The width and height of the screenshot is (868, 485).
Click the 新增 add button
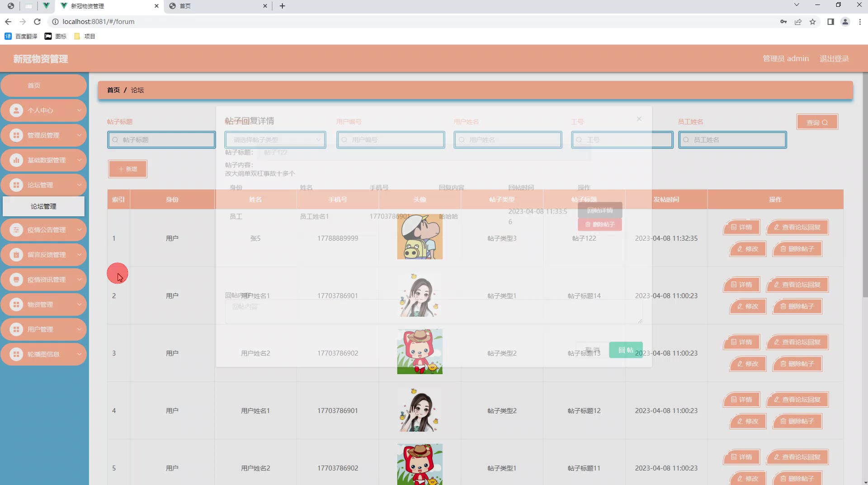(127, 169)
